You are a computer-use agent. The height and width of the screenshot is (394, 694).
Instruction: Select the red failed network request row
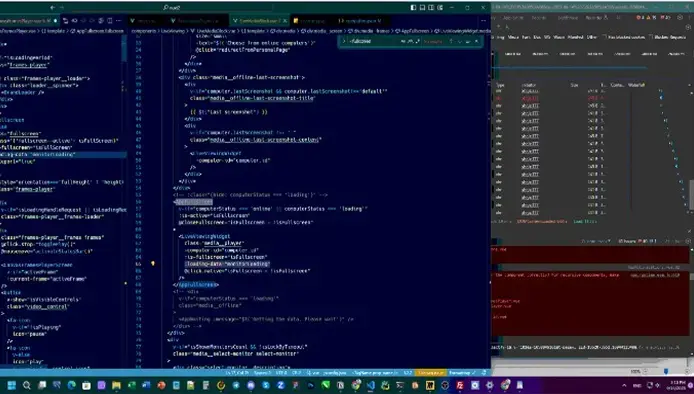click(x=589, y=98)
